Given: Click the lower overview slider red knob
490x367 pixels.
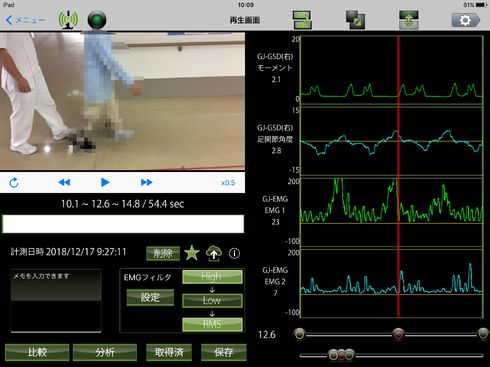Looking at the screenshot, I should point(341,355).
